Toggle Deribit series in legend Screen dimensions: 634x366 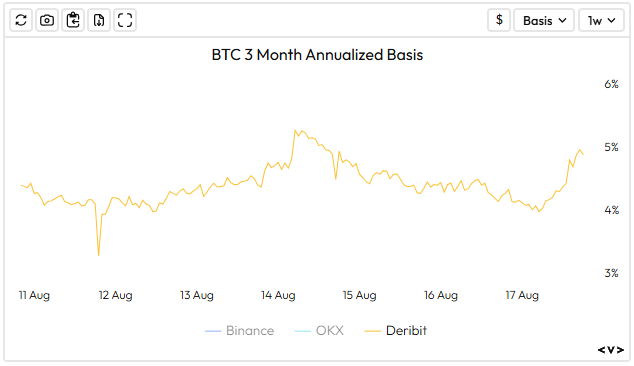395,331
